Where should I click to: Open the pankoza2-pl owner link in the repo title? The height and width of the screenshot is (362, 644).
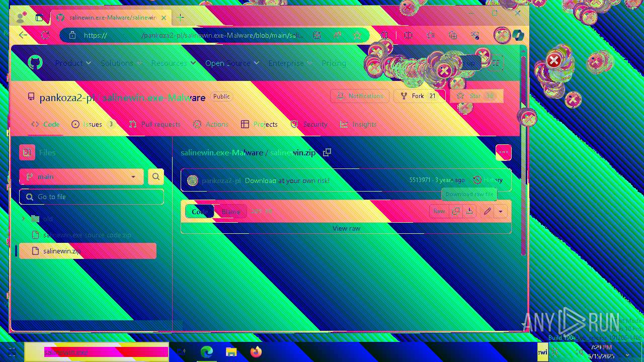pyautogui.click(x=67, y=98)
